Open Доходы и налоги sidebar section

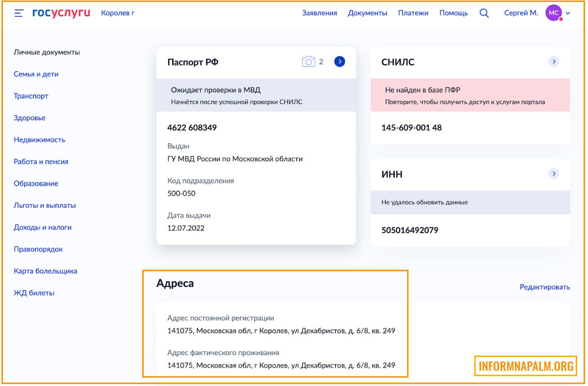43,228
